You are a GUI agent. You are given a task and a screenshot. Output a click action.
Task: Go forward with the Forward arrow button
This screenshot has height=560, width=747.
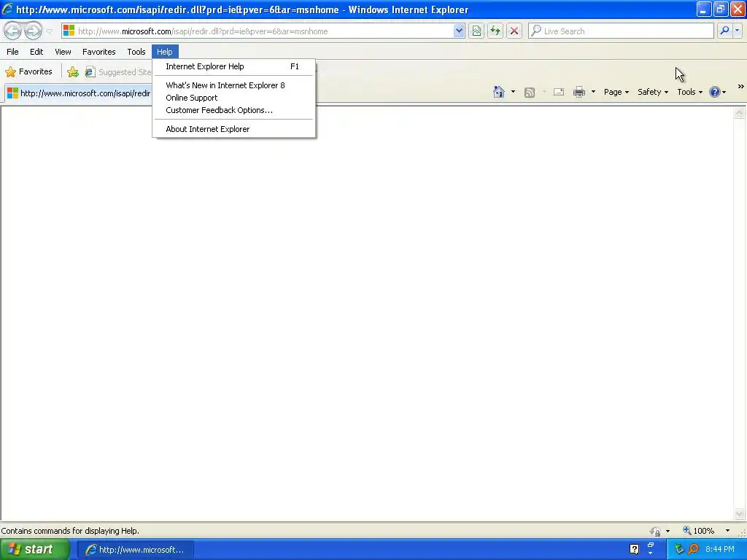[33, 31]
